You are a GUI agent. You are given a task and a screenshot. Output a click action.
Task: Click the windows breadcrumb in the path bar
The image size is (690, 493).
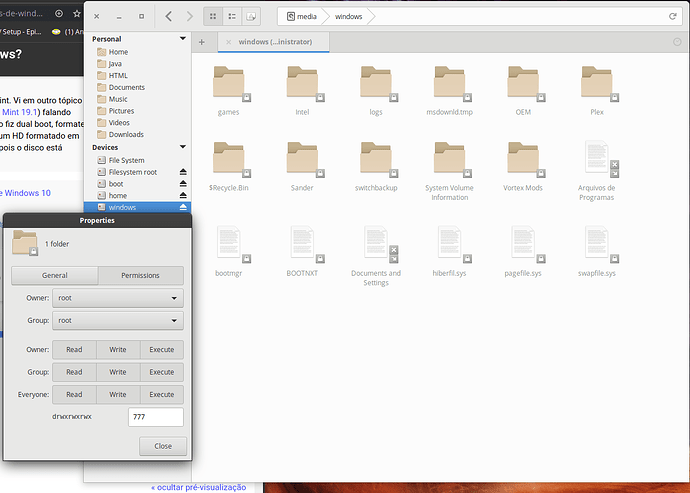(x=349, y=16)
